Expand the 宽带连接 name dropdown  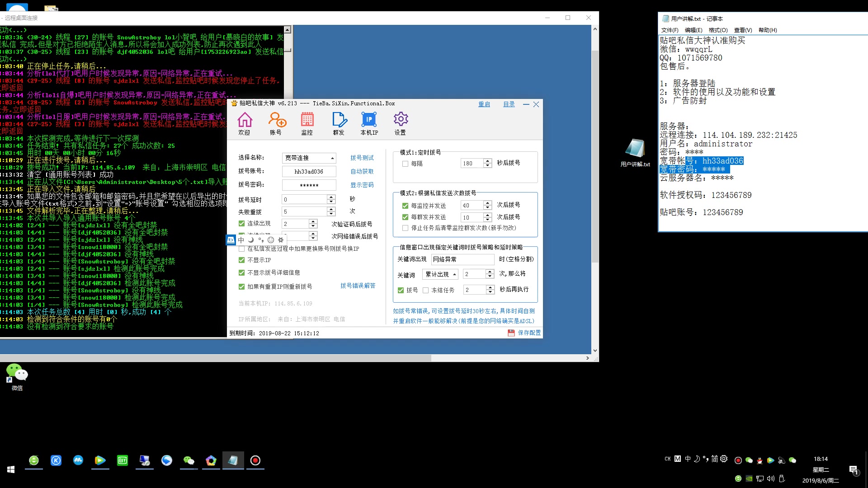(333, 158)
